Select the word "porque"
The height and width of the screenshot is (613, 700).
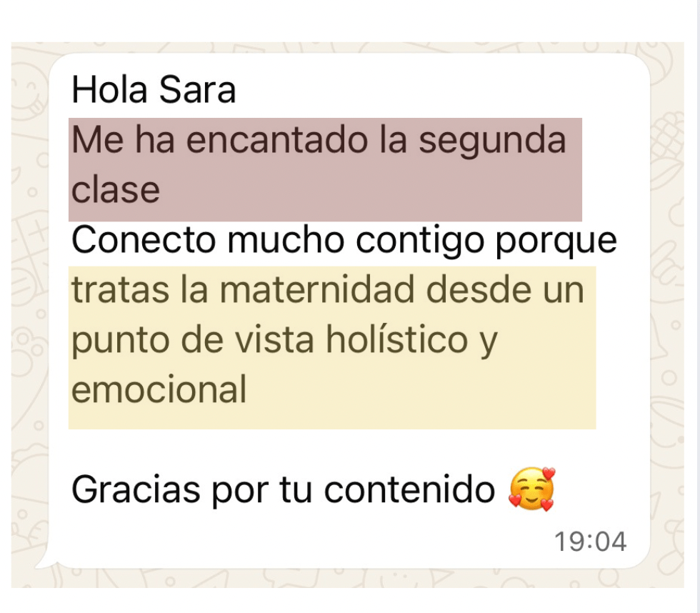coord(556,243)
